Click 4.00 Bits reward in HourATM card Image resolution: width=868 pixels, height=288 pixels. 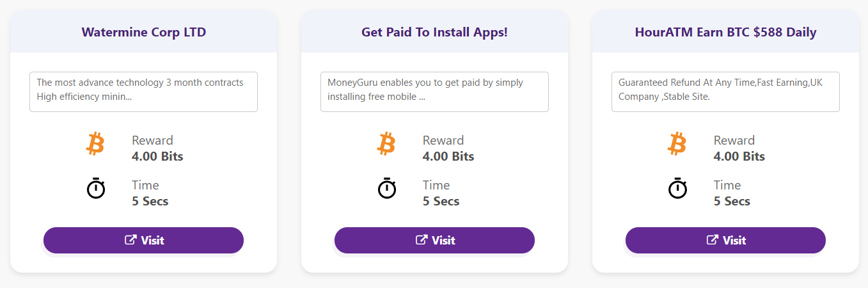[739, 156]
